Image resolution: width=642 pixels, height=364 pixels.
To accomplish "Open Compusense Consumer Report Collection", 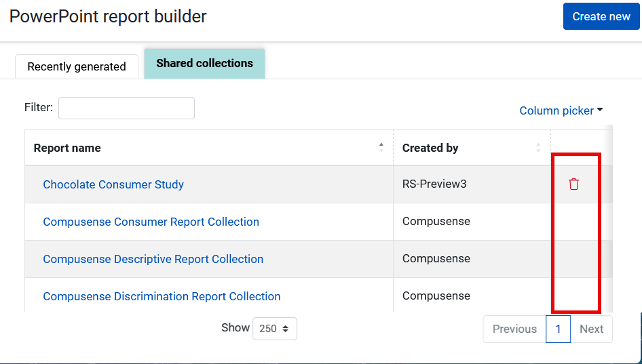I will click(x=151, y=222).
